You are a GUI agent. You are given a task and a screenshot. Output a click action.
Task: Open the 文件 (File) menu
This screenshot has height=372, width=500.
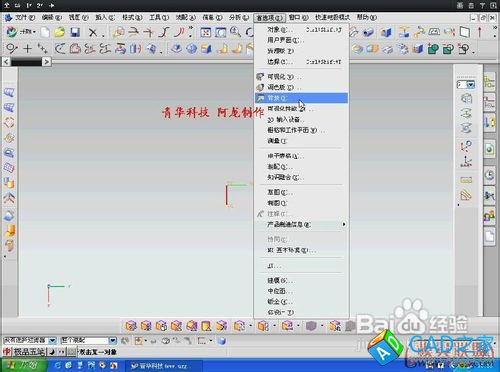pos(24,17)
